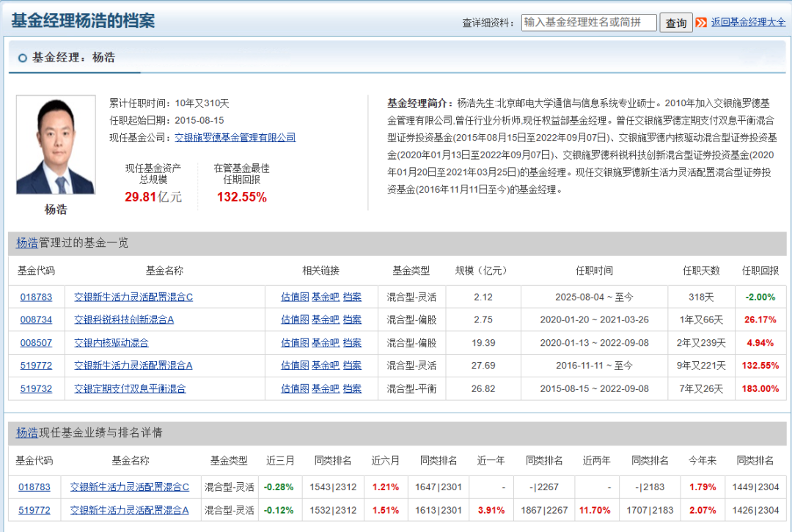
Task: Click the 9年又221天 tenure days cell
Action: [x=701, y=366]
